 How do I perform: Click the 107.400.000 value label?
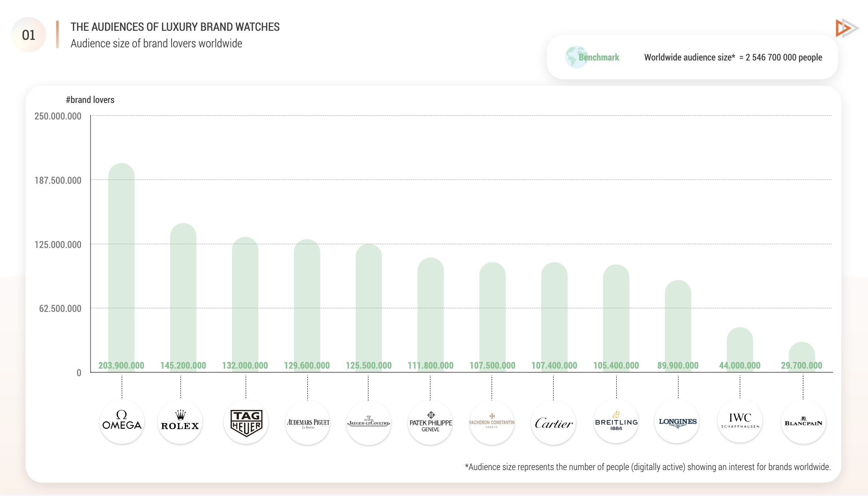pyautogui.click(x=554, y=365)
